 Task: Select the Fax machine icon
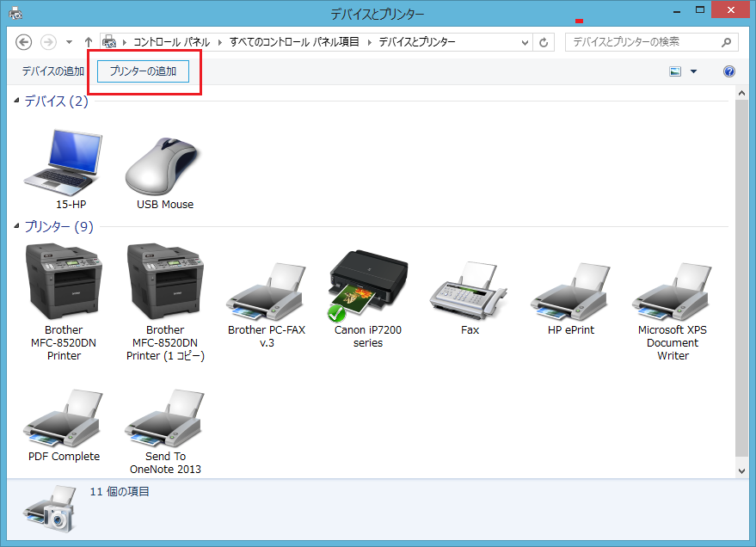469,291
